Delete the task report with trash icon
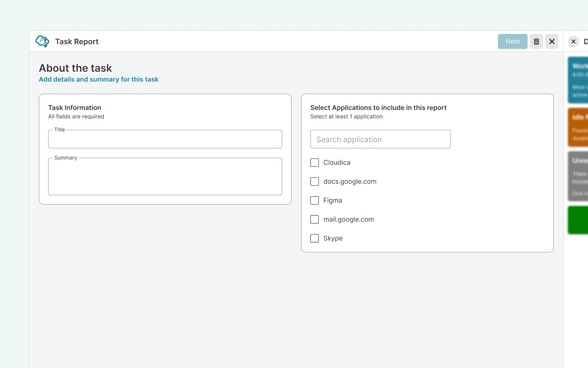 (x=536, y=42)
